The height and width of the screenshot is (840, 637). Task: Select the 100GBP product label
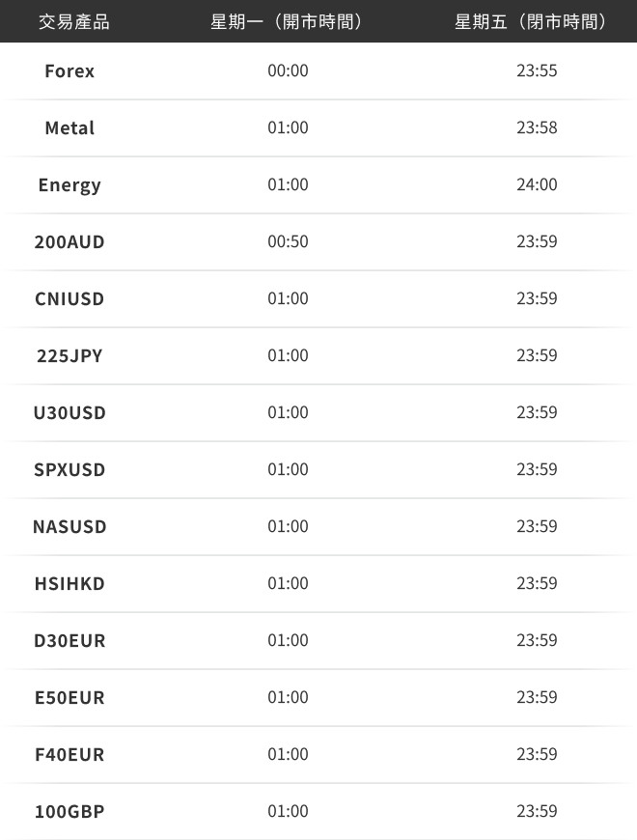coord(69,811)
